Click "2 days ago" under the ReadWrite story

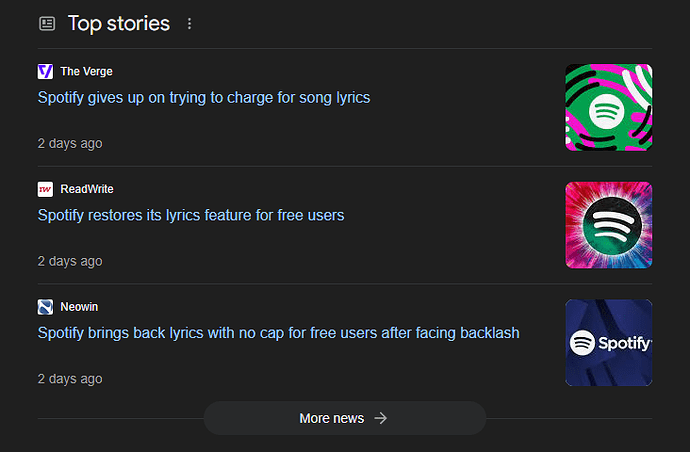[70, 261]
